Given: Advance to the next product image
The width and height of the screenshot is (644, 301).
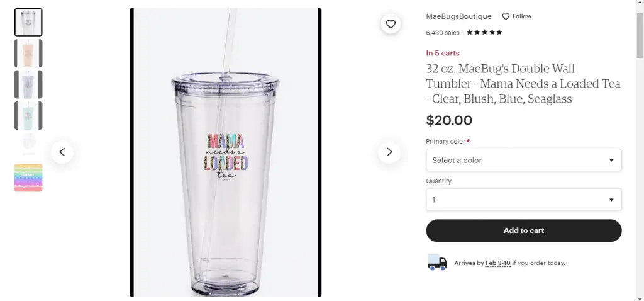Looking at the screenshot, I should click(x=389, y=152).
